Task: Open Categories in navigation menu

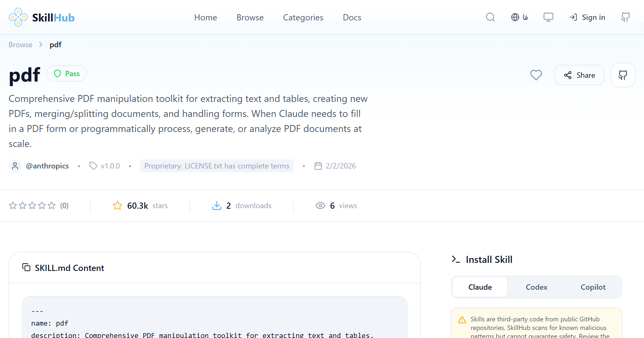Action: tap(303, 17)
